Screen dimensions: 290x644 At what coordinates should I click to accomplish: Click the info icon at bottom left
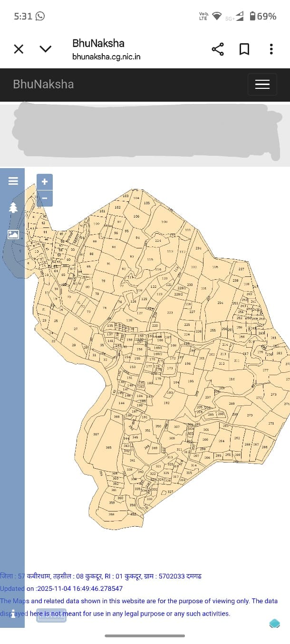13,614
